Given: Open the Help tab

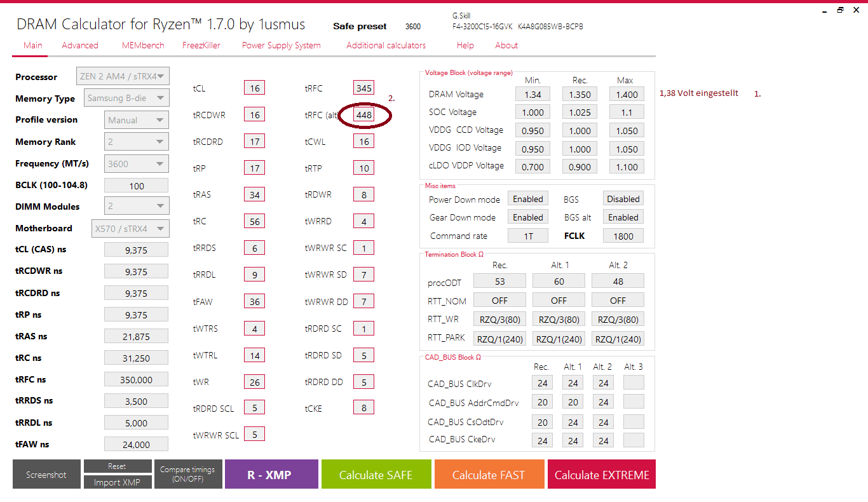Looking at the screenshot, I should [465, 45].
